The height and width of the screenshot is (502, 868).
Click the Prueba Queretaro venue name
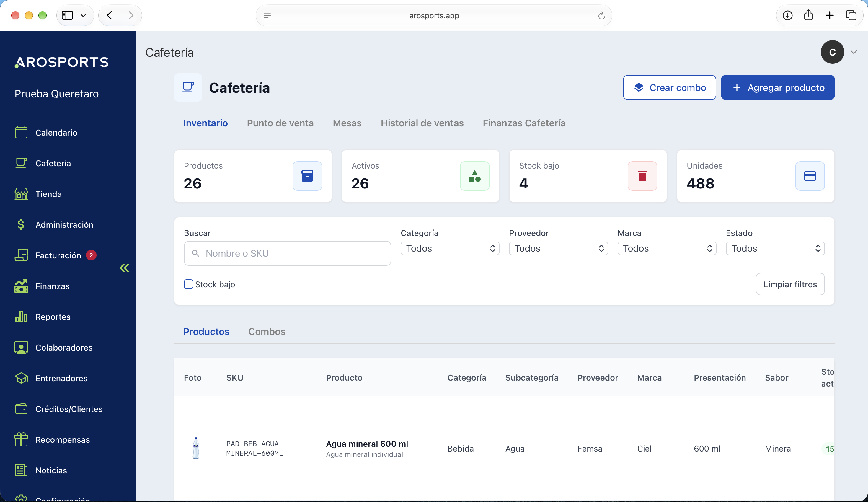[56, 94]
